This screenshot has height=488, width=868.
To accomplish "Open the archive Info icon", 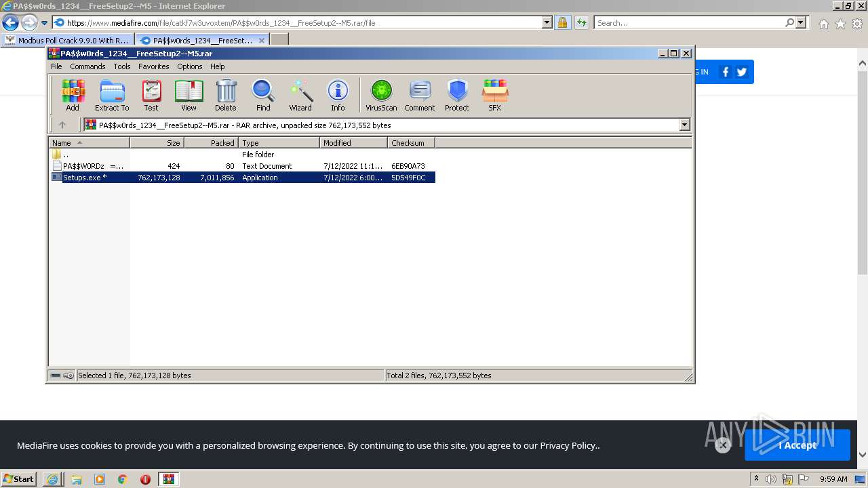I will click(338, 95).
